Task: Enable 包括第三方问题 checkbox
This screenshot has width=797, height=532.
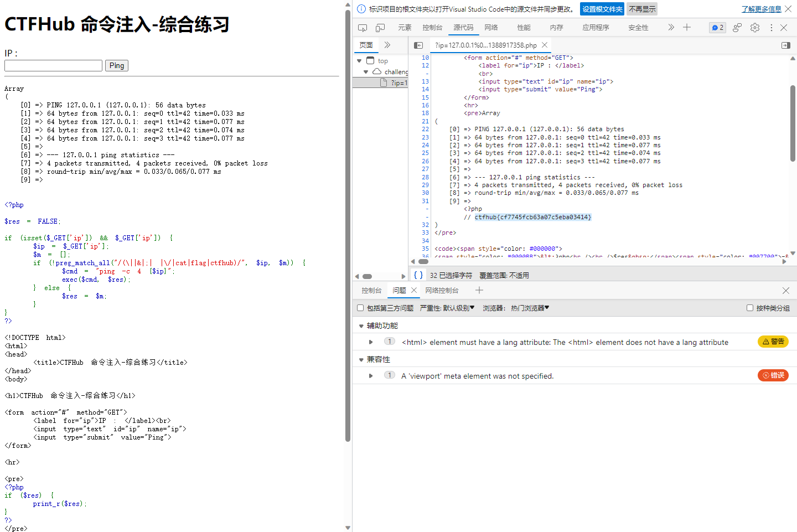Action: pyautogui.click(x=360, y=308)
